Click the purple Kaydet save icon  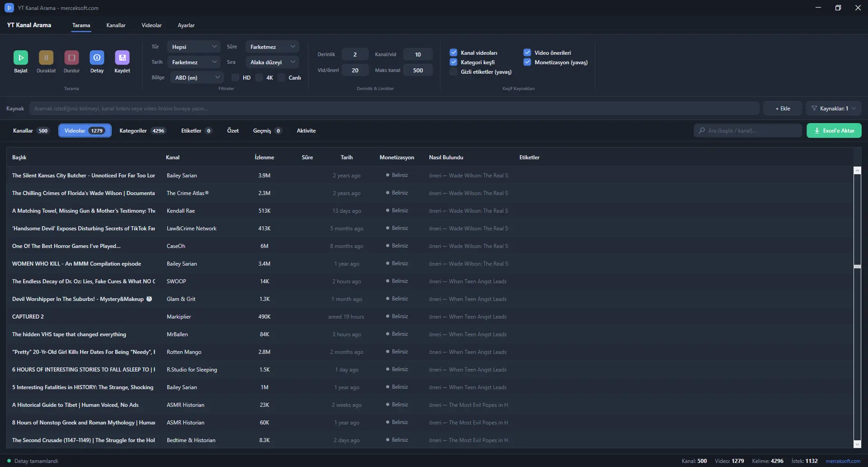[x=122, y=57]
